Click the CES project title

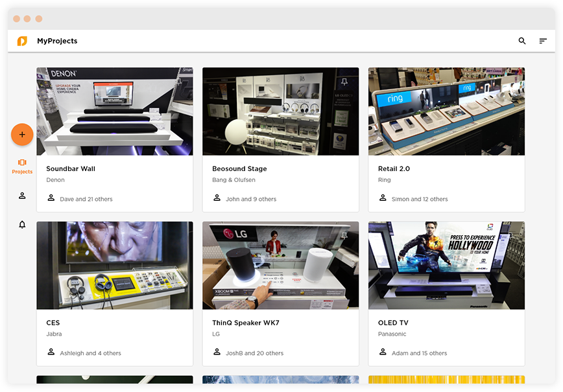click(53, 323)
